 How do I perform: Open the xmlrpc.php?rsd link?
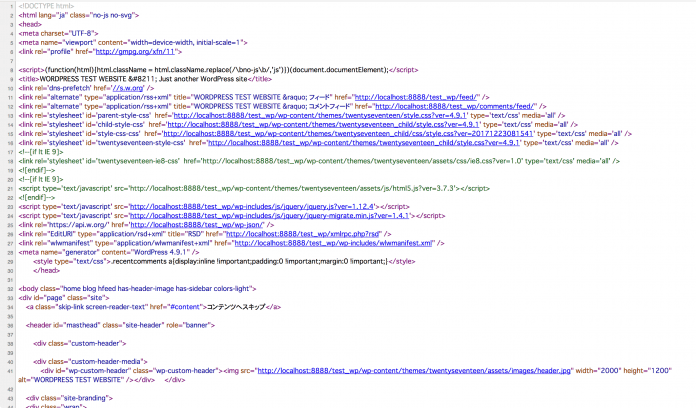pyautogui.click(x=303, y=234)
